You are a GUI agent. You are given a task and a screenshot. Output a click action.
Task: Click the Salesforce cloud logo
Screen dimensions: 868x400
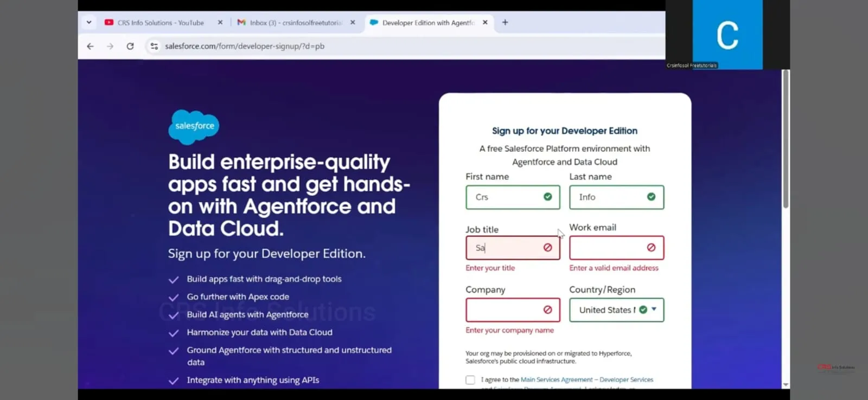click(x=194, y=126)
